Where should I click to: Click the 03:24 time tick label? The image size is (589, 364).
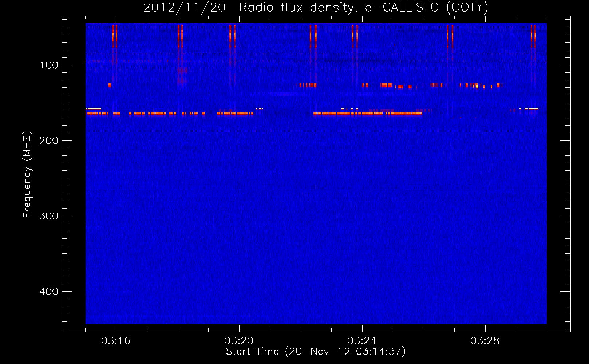coord(362,341)
